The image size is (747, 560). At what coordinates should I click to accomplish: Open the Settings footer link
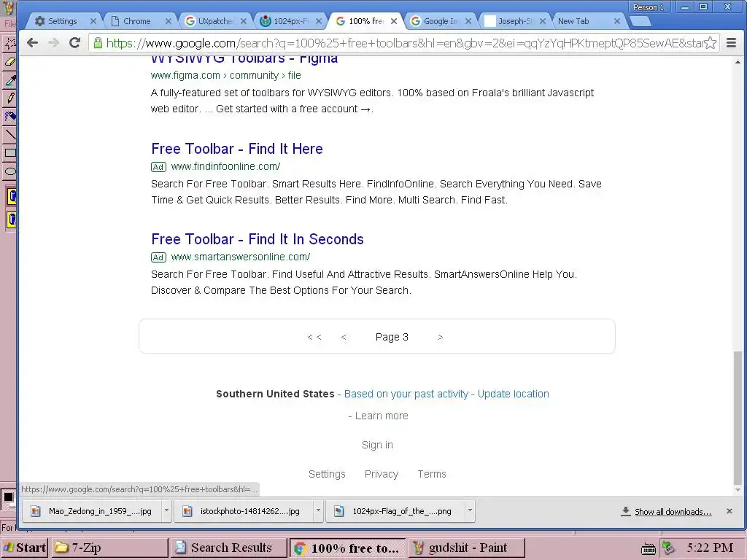(327, 474)
